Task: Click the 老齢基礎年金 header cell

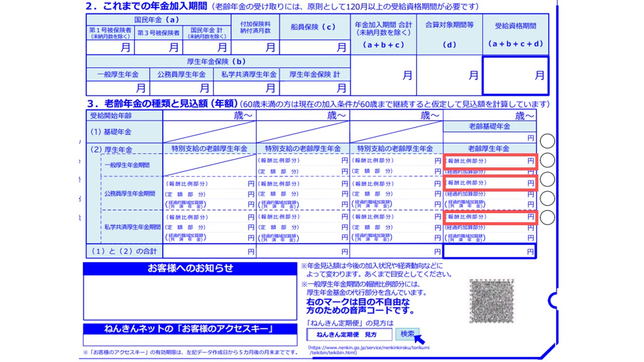Action: click(x=490, y=126)
